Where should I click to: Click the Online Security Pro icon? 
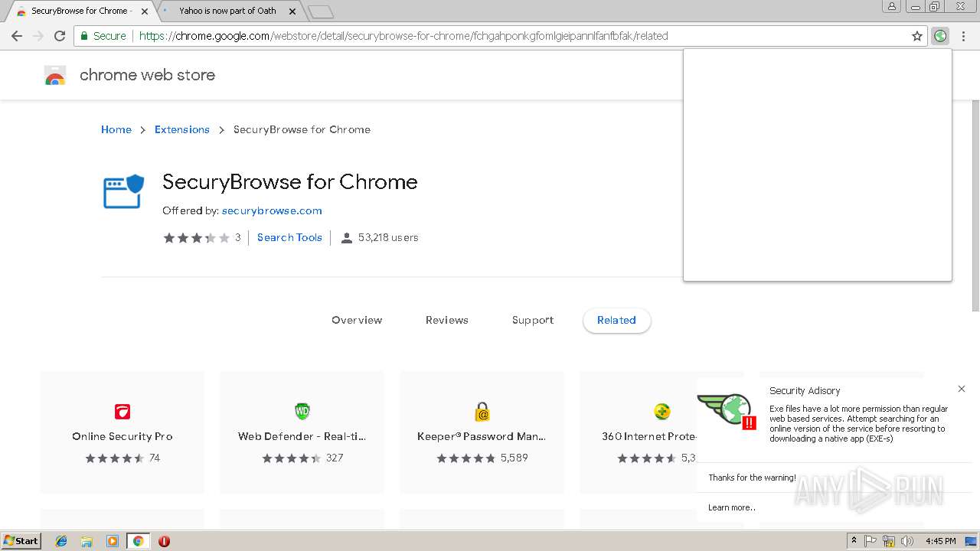point(122,412)
